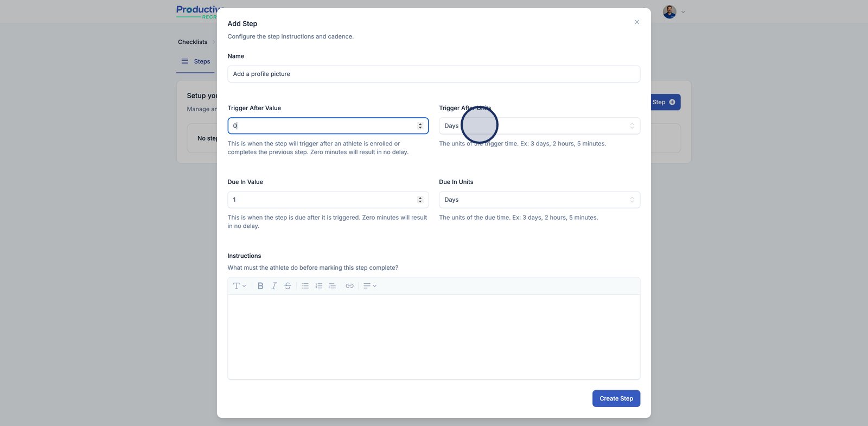Insert a bulleted list in Instructions
Viewport: 868px width, 426px height.
point(305,286)
